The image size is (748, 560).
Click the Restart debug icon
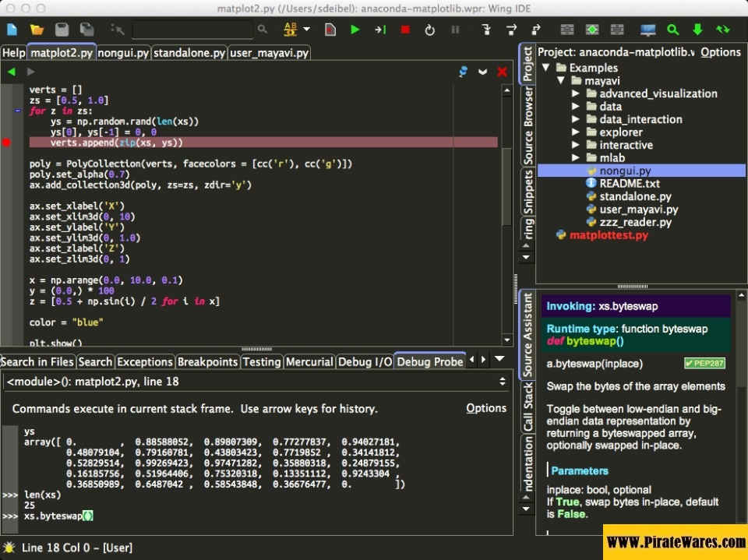(x=429, y=30)
